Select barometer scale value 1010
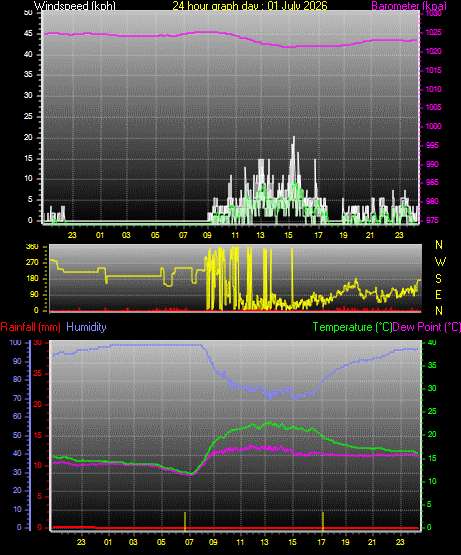Image resolution: width=461 pixels, height=555 pixels. click(433, 89)
